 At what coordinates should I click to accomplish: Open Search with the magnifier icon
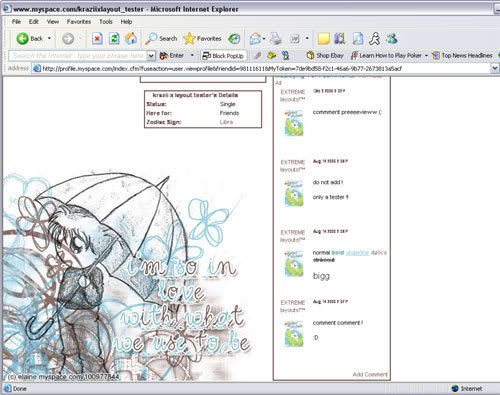coord(161,39)
